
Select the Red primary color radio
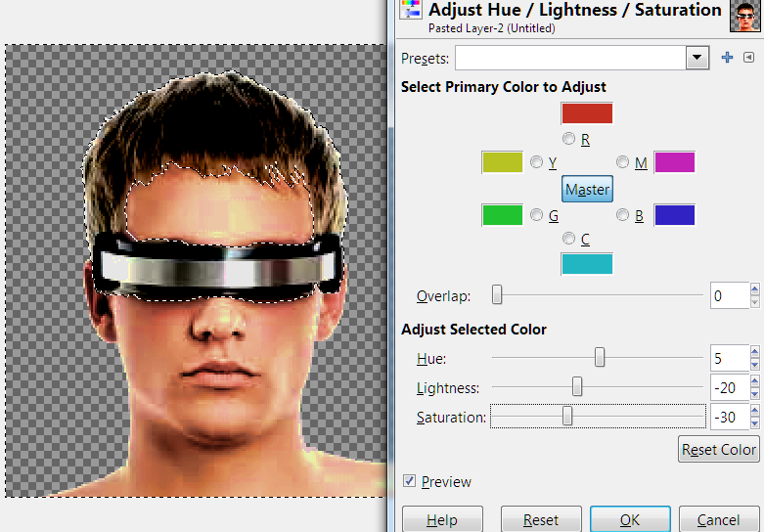[x=569, y=140]
